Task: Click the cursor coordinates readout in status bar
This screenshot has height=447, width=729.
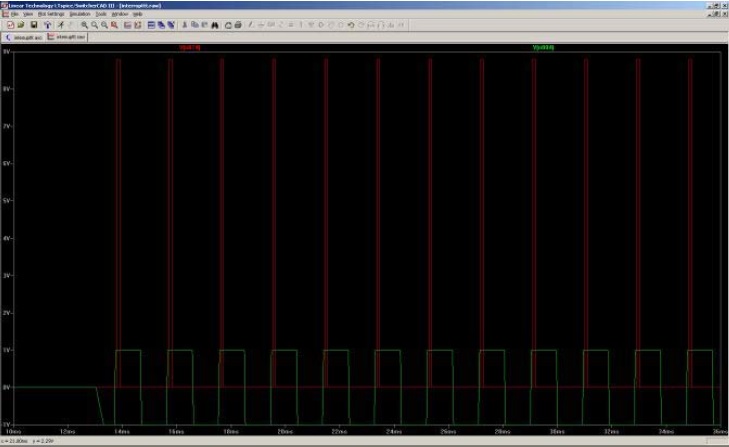Action: pyautogui.click(x=28, y=441)
